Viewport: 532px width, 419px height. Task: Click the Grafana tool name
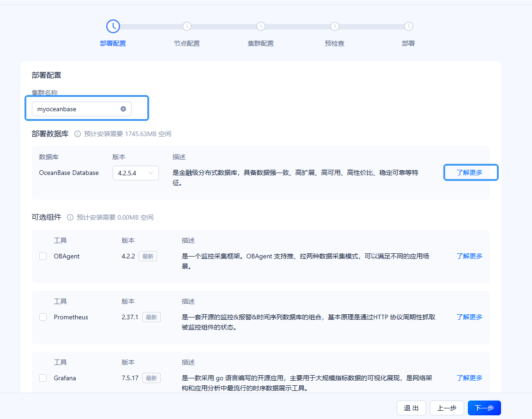[x=65, y=378]
